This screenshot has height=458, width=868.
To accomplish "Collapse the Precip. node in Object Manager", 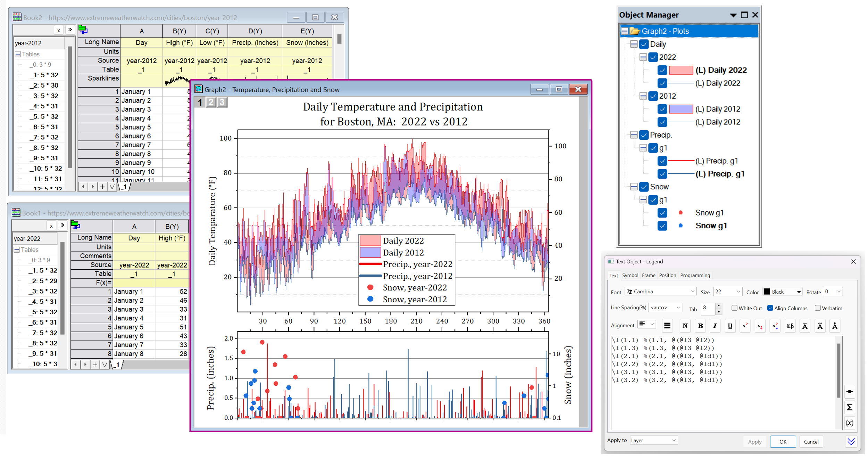I will [634, 135].
